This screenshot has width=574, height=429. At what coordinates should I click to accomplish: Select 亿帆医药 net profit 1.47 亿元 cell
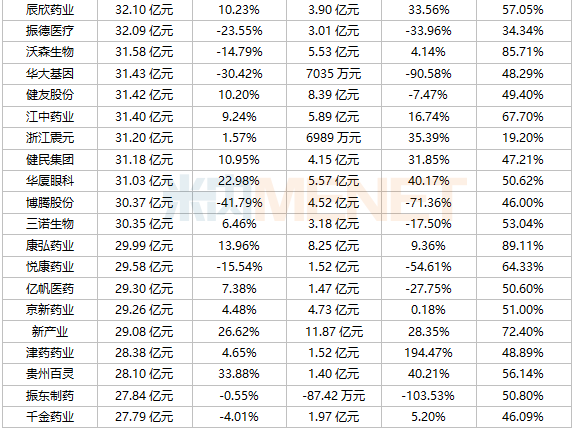(x=333, y=288)
